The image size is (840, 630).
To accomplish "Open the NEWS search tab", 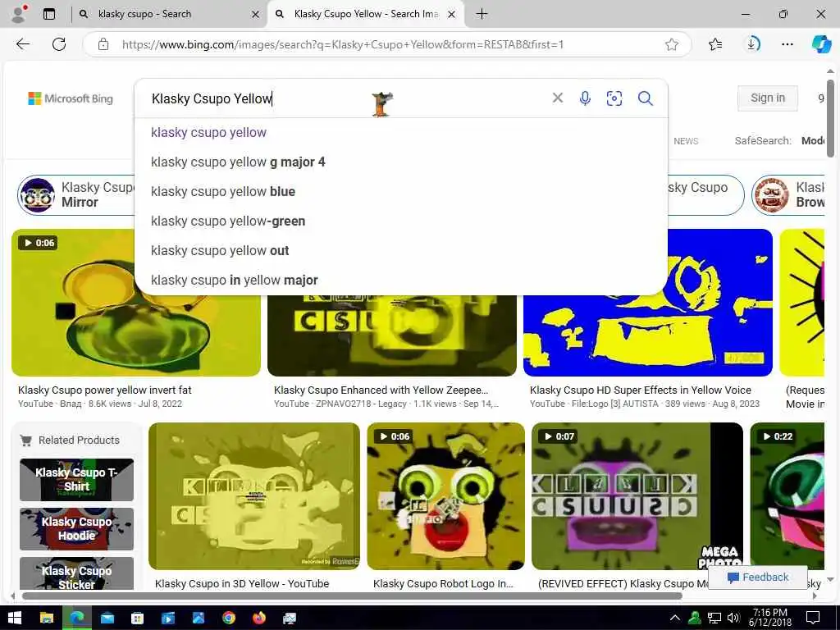I will [x=686, y=141].
